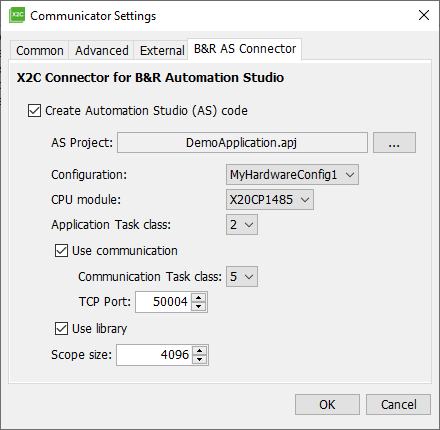Click the AS Project field DemoApplication.apj

(x=242, y=143)
